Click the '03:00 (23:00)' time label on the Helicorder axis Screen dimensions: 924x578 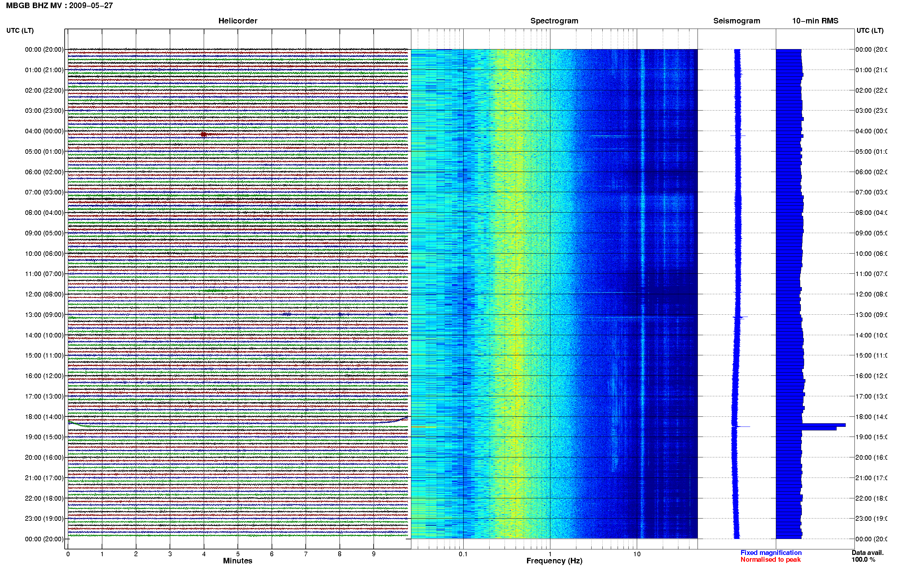[x=44, y=111]
